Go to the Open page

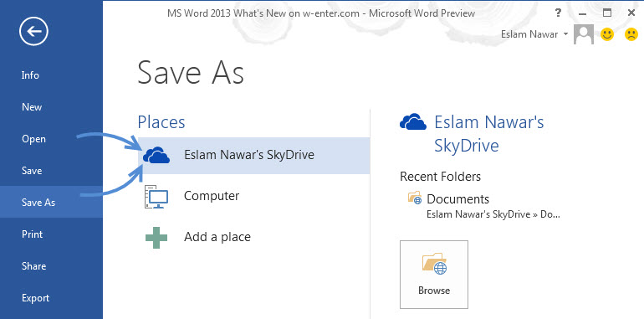[33, 139]
